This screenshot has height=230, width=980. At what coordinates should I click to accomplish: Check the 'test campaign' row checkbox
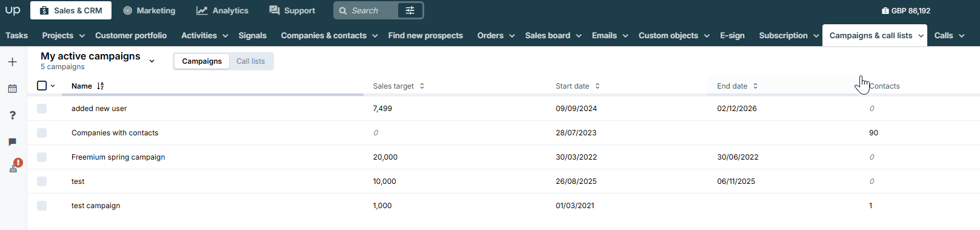42,206
